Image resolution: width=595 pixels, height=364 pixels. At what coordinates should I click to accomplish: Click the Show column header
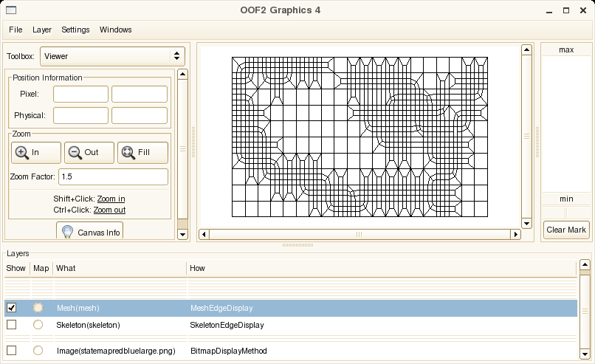(17, 268)
